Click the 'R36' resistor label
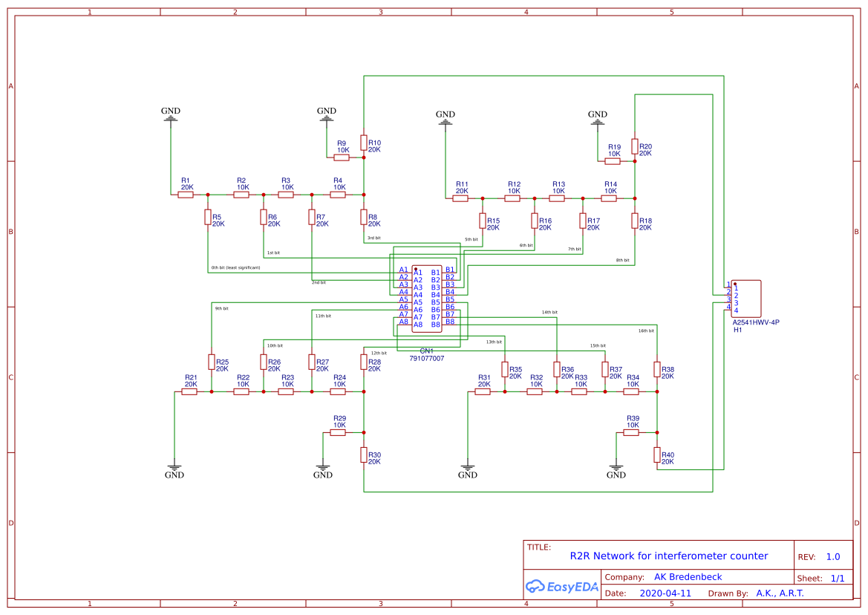 click(568, 369)
